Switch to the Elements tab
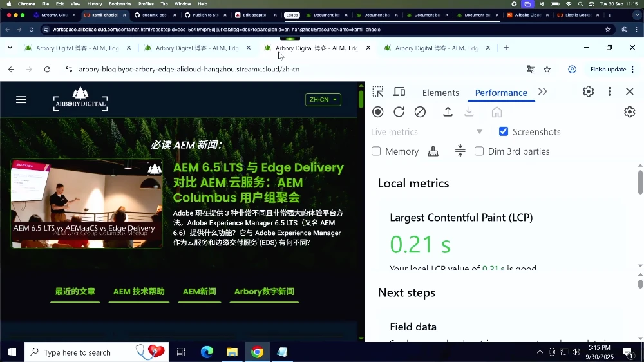 pos(440,93)
